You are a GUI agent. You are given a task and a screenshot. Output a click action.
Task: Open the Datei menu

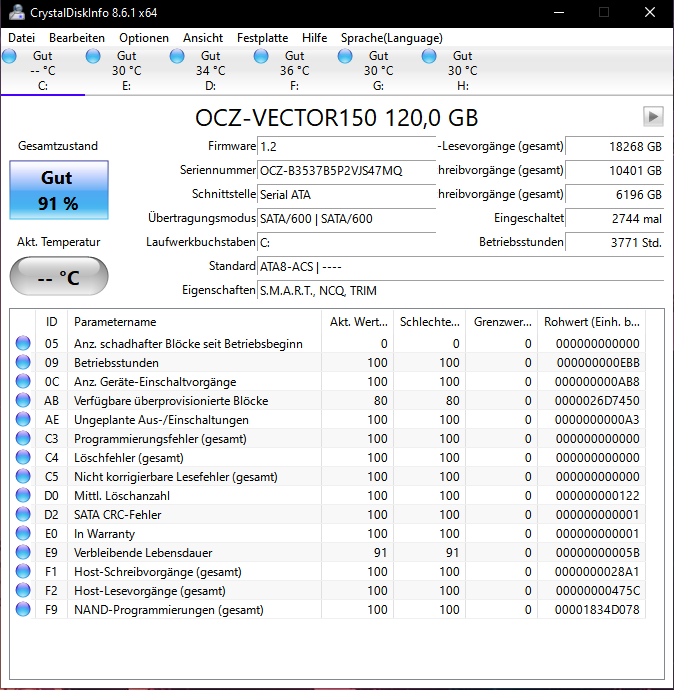click(x=21, y=38)
